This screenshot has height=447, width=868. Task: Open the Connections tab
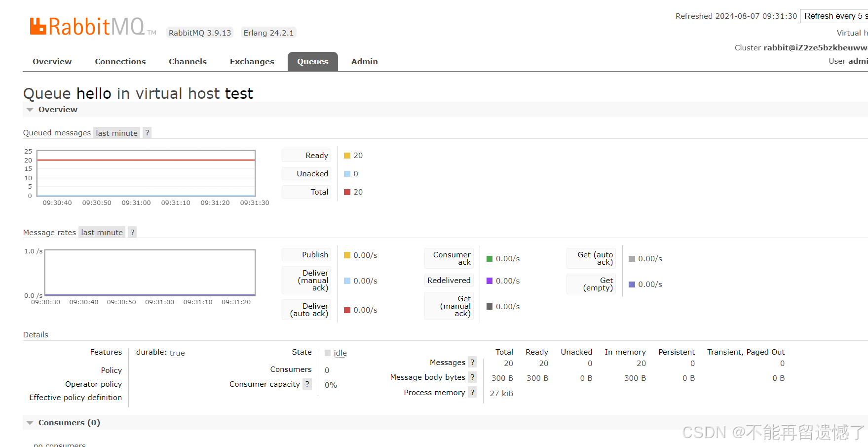[120, 61]
